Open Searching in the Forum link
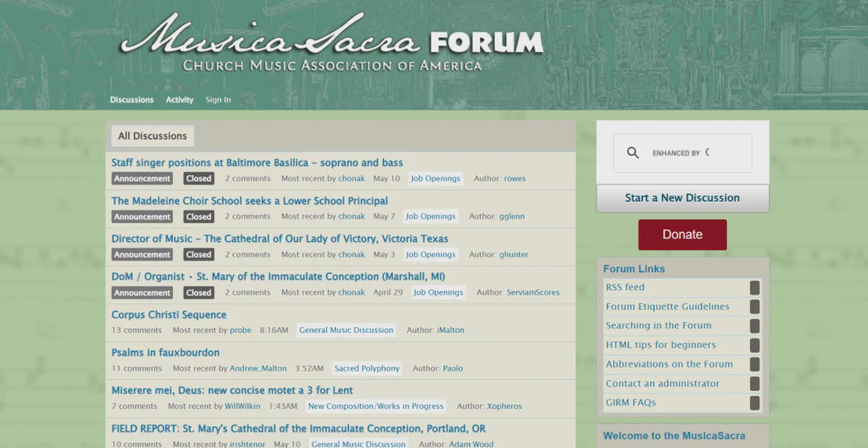Screen dimensions: 868x448 [658, 325]
